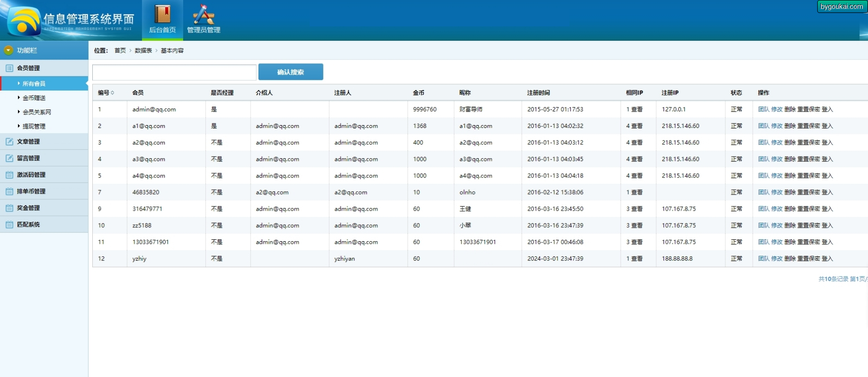Click 查看 same-IP link for yzhiy row
This screenshot has width=868, height=377.
pos(637,259)
